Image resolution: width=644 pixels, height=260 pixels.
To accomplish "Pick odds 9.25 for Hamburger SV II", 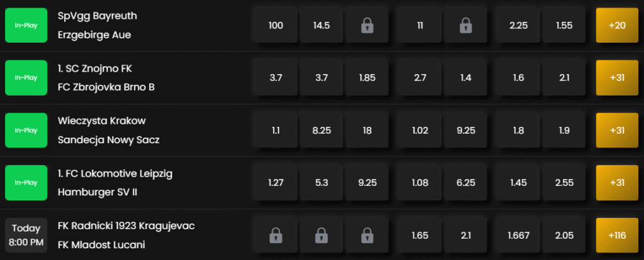I will tap(367, 183).
